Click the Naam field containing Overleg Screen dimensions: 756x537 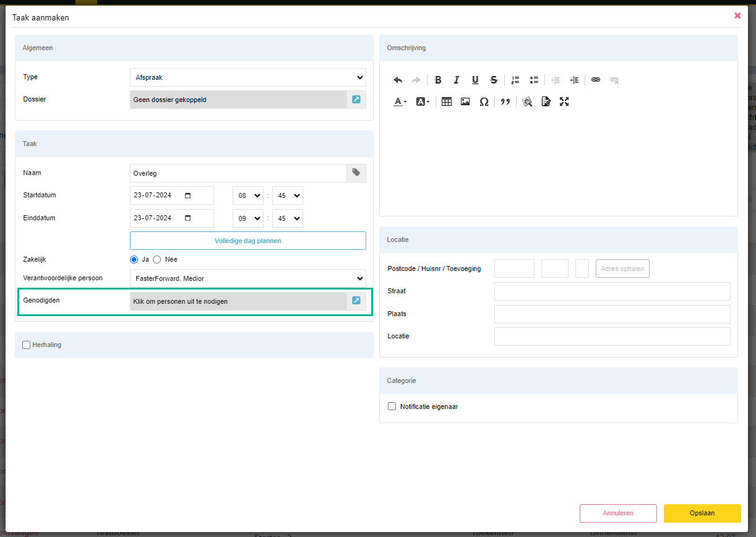click(238, 173)
